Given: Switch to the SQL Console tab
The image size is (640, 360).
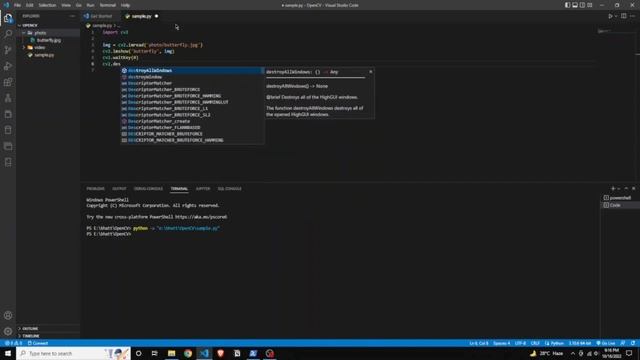Looking at the screenshot, I should (229, 189).
